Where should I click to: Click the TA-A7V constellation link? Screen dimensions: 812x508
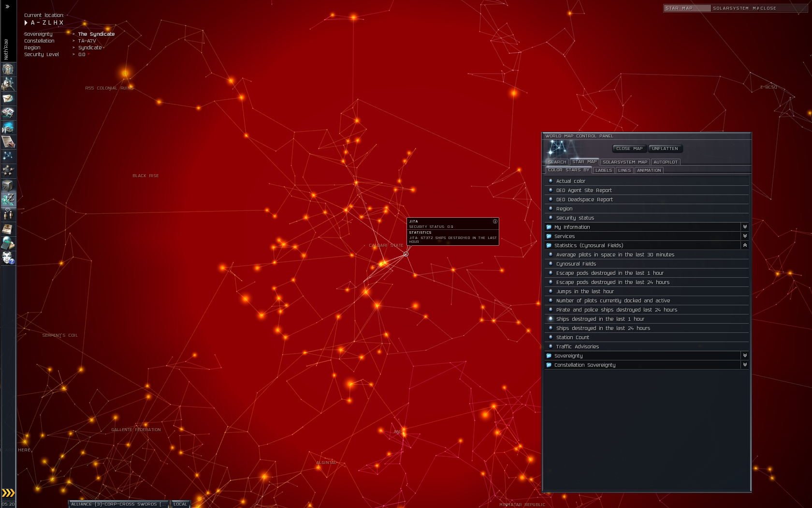pos(87,41)
